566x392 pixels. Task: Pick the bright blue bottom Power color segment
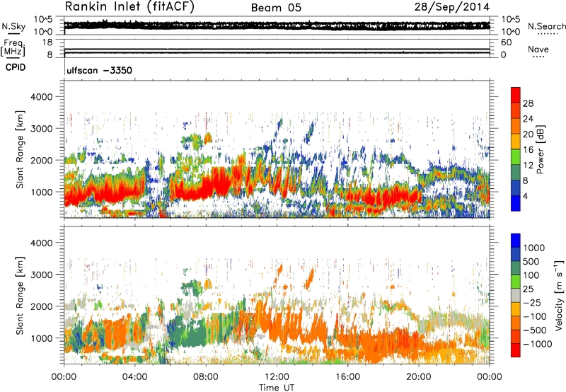(516, 204)
